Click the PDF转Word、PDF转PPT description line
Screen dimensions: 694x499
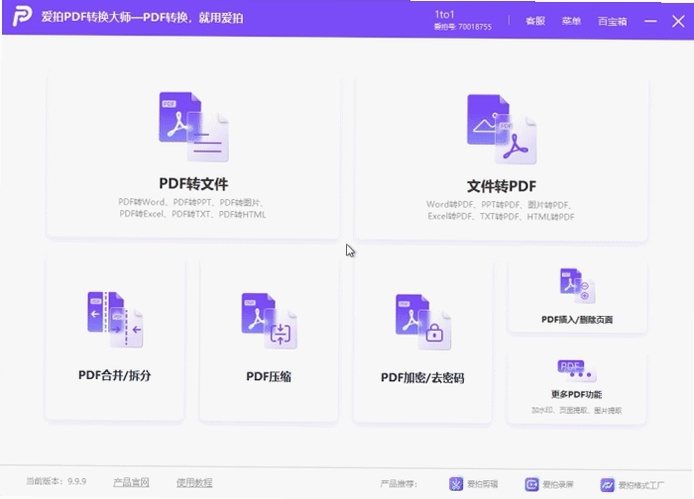[192, 202]
